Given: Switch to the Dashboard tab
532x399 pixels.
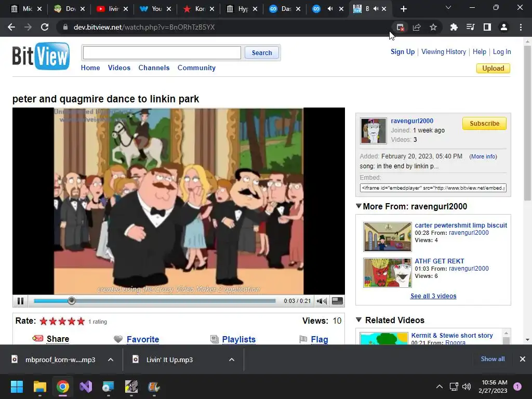Looking at the screenshot, I should point(285,9).
